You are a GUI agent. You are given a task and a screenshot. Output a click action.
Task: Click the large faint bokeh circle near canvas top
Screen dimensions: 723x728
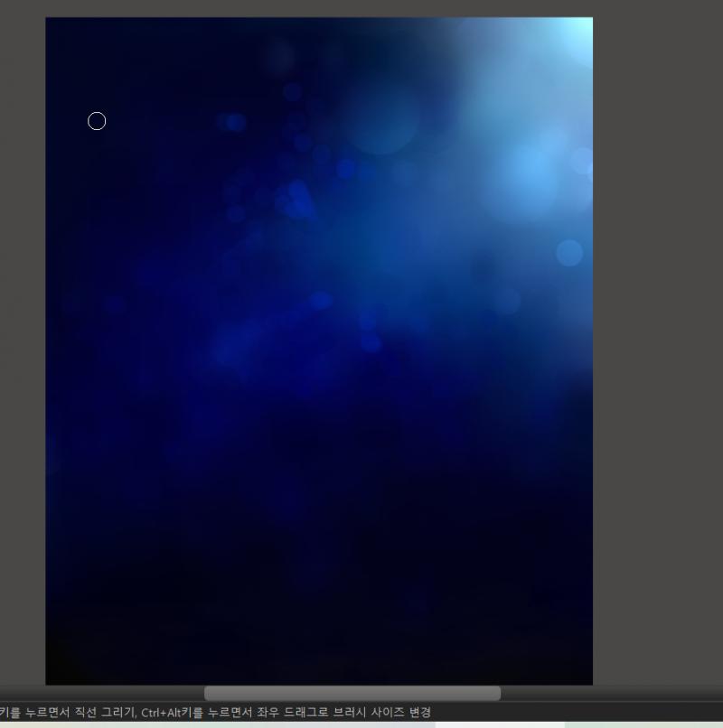point(381,117)
